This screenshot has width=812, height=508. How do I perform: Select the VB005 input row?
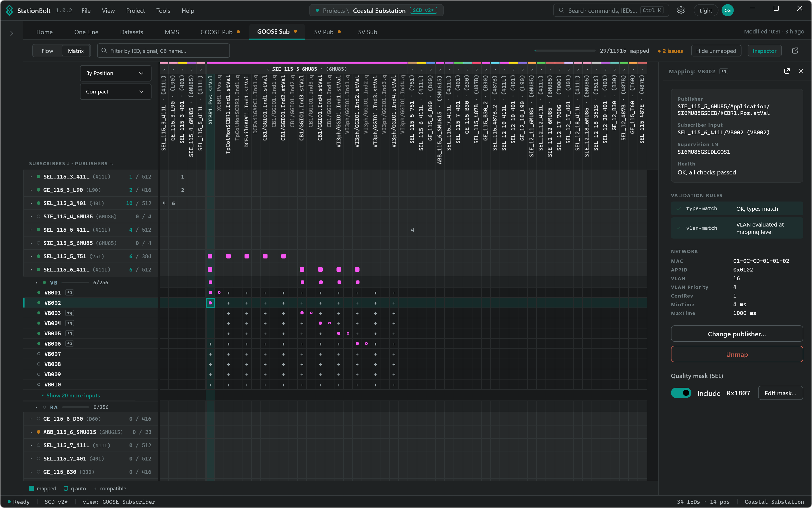(x=91, y=334)
